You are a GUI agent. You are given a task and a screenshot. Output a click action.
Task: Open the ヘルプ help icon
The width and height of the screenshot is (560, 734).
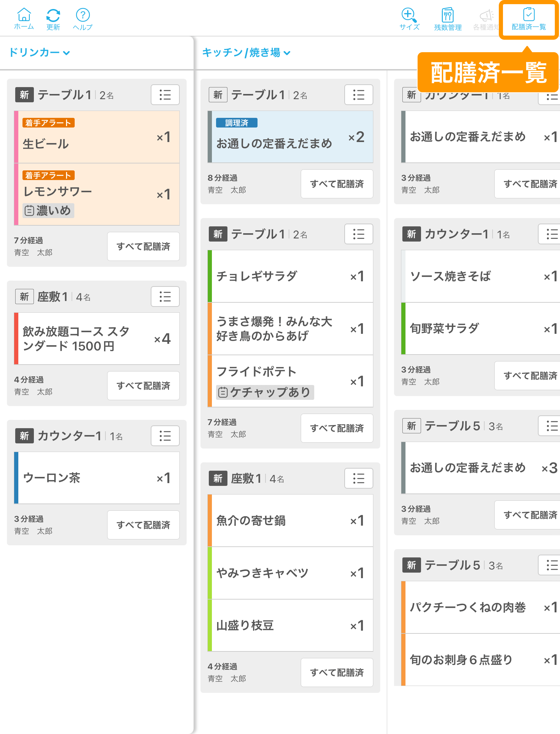[83, 19]
